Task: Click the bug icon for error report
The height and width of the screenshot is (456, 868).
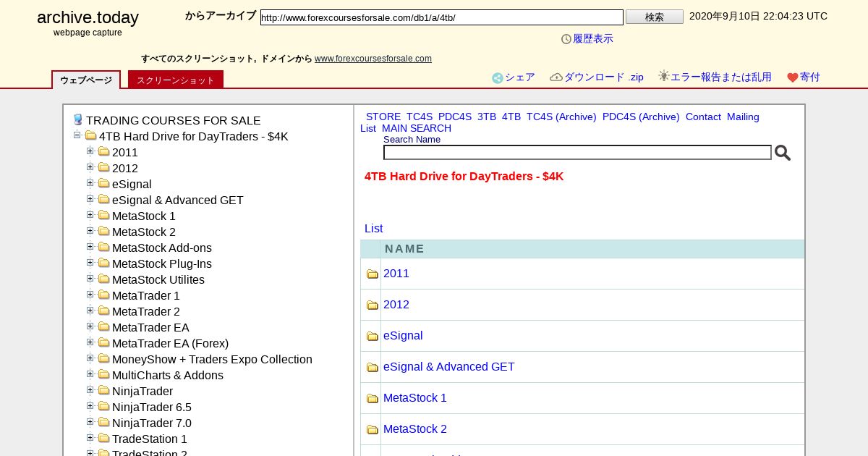Action: tap(663, 76)
